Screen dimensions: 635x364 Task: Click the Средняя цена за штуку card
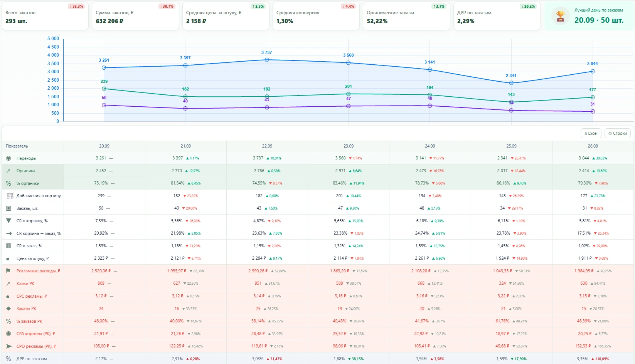(226, 16)
